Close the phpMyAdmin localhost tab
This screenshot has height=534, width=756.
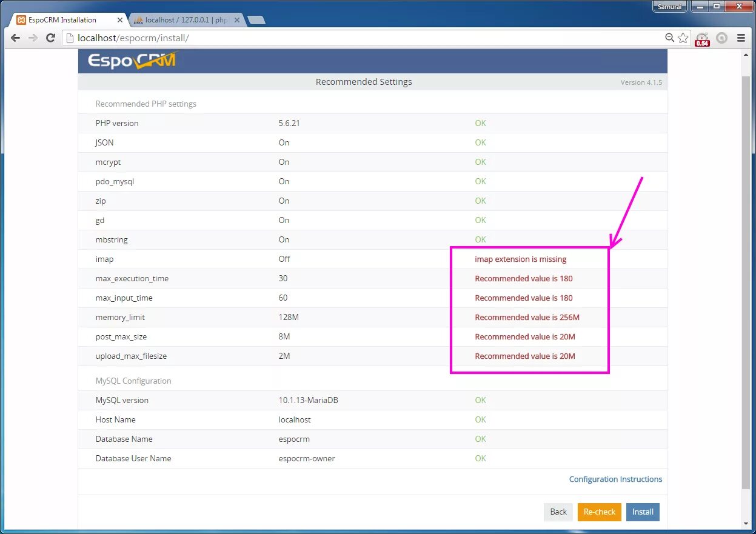237,20
